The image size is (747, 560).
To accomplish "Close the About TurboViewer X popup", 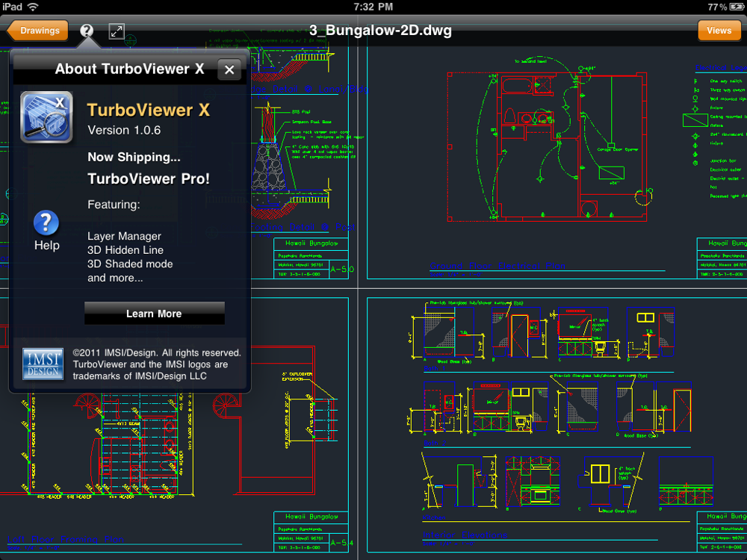I will coord(229,69).
